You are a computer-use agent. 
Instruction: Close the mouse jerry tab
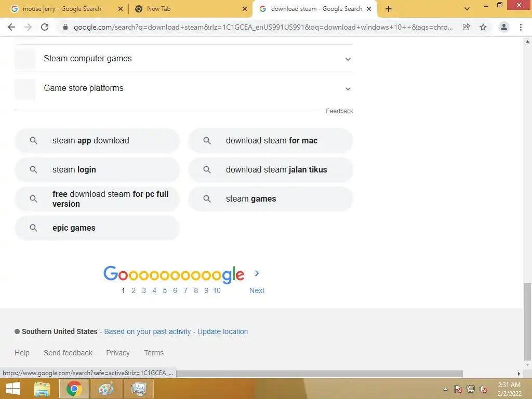click(x=120, y=9)
